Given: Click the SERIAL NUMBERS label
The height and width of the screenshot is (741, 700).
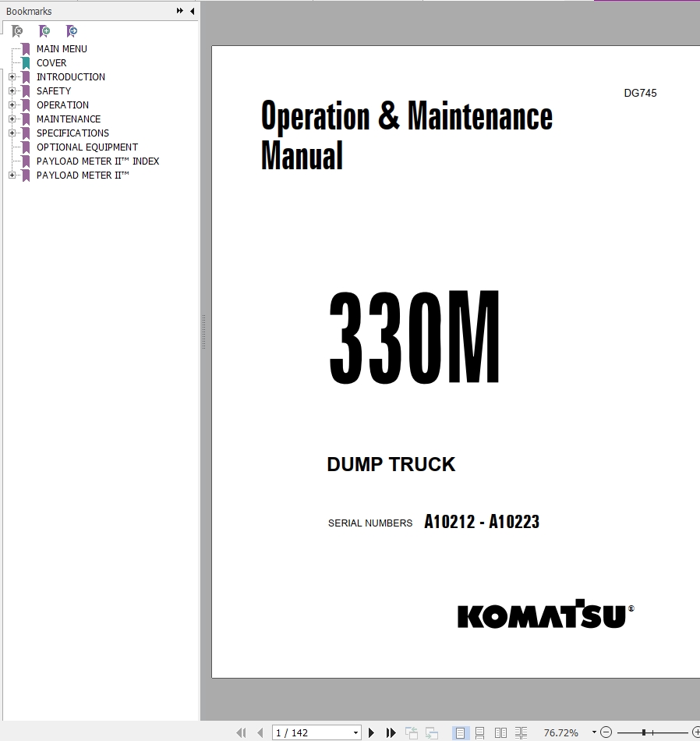Looking at the screenshot, I should (x=370, y=523).
